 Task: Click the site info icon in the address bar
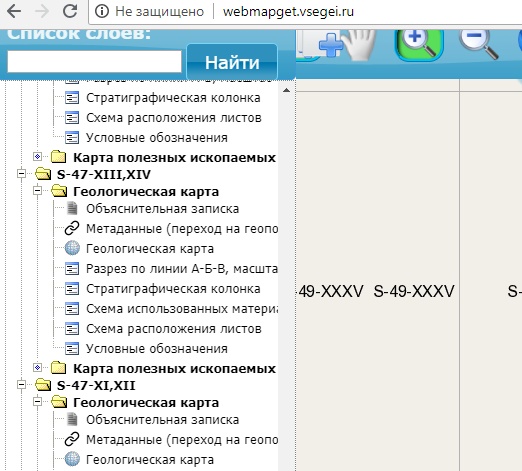tap(102, 11)
